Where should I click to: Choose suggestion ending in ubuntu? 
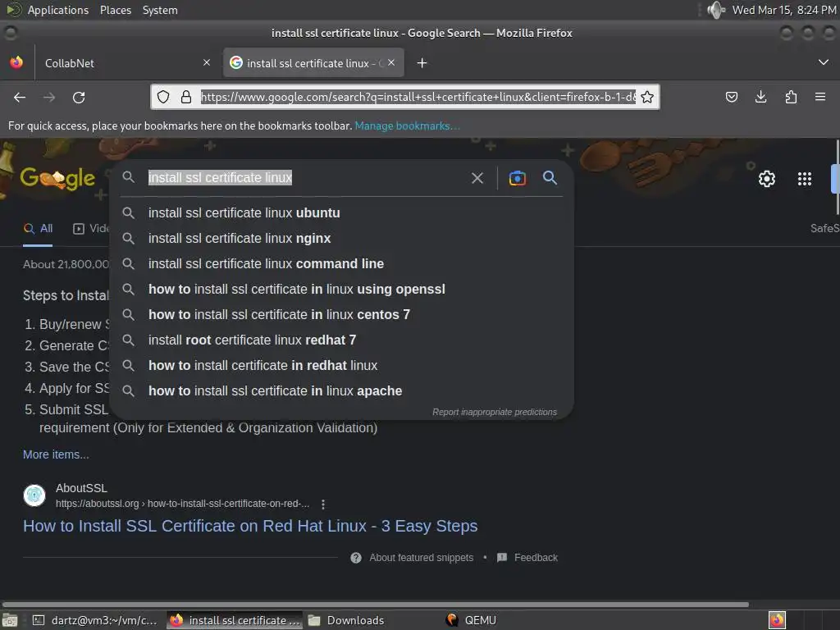point(341,212)
